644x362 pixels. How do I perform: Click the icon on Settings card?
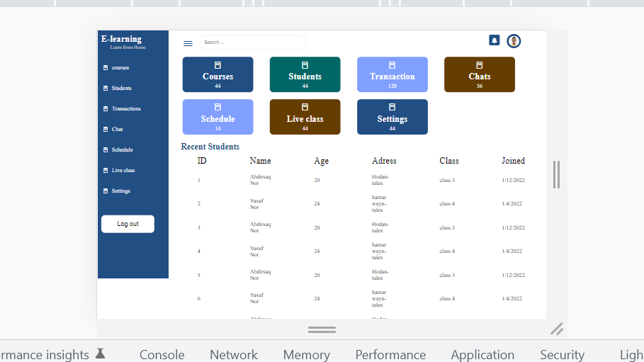coord(392,107)
